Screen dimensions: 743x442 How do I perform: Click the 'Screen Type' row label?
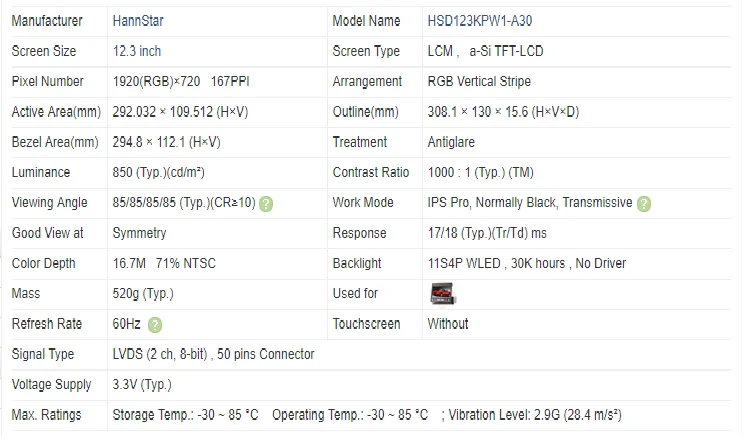tap(366, 51)
